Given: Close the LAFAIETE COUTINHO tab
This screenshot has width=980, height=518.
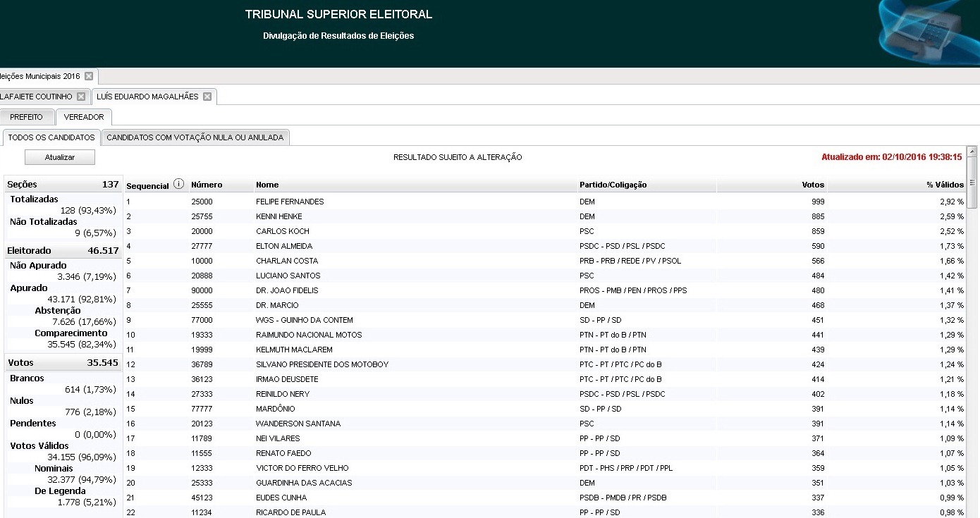Looking at the screenshot, I should (81, 97).
